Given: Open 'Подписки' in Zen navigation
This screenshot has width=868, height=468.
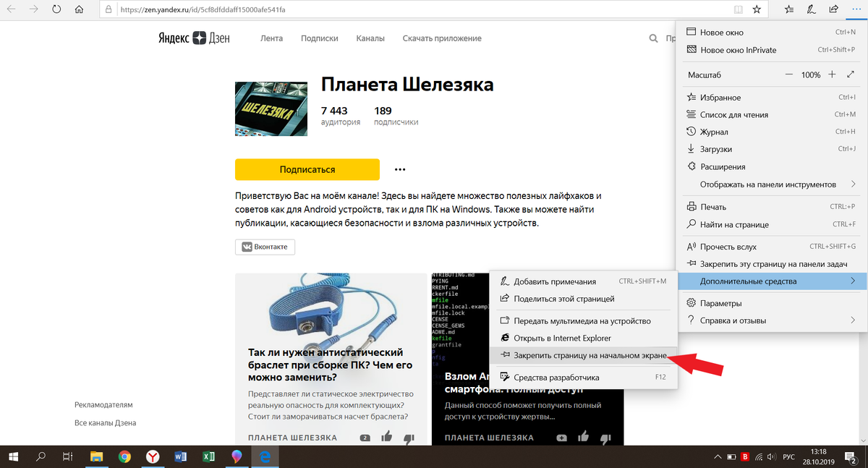Looking at the screenshot, I should click(320, 38).
